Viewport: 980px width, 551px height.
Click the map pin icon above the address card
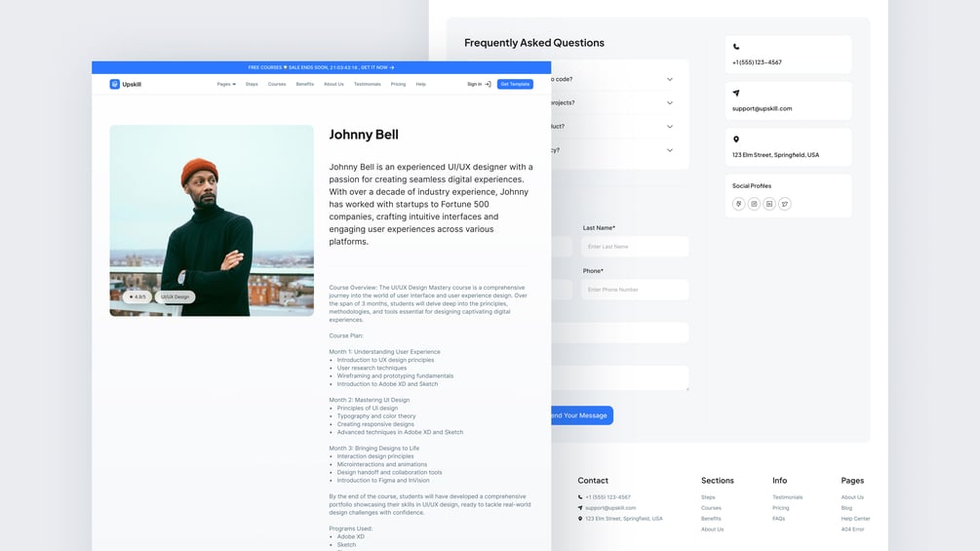736,139
